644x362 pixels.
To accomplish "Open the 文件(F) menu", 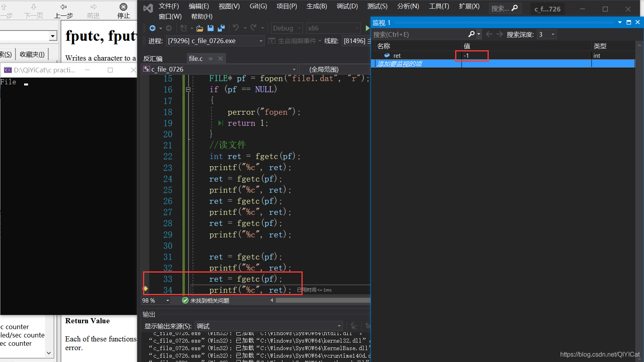I will tap(169, 6).
